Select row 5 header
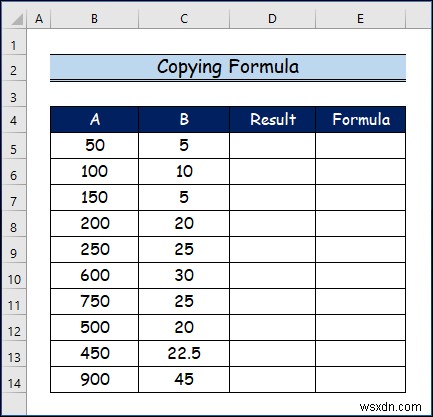433x417 pixels. pos(14,146)
